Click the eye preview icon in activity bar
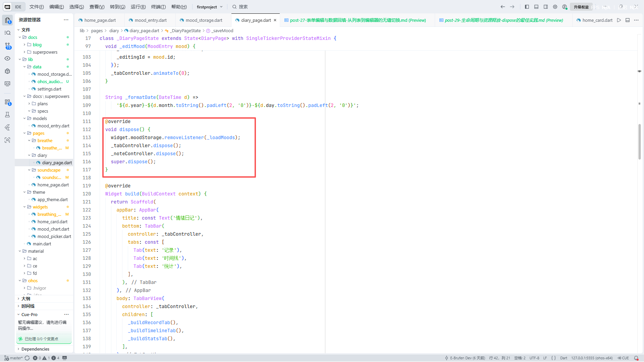 (7, 58)
